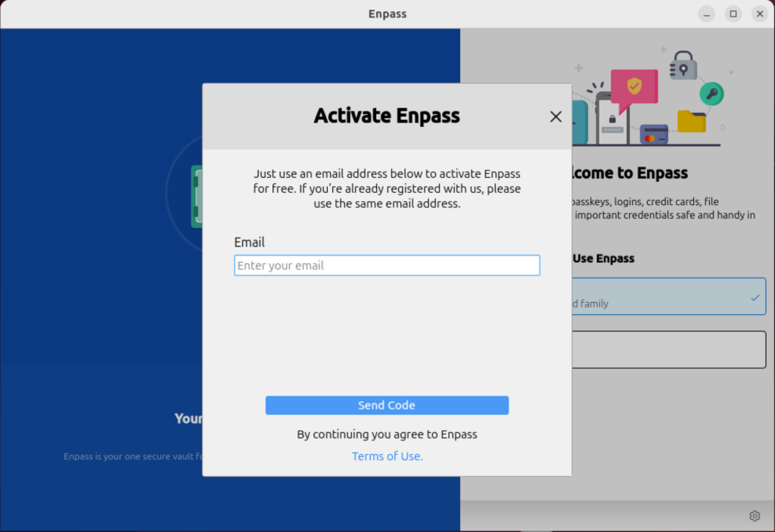Click the small lock on the phone screen

tap(612, 118)
